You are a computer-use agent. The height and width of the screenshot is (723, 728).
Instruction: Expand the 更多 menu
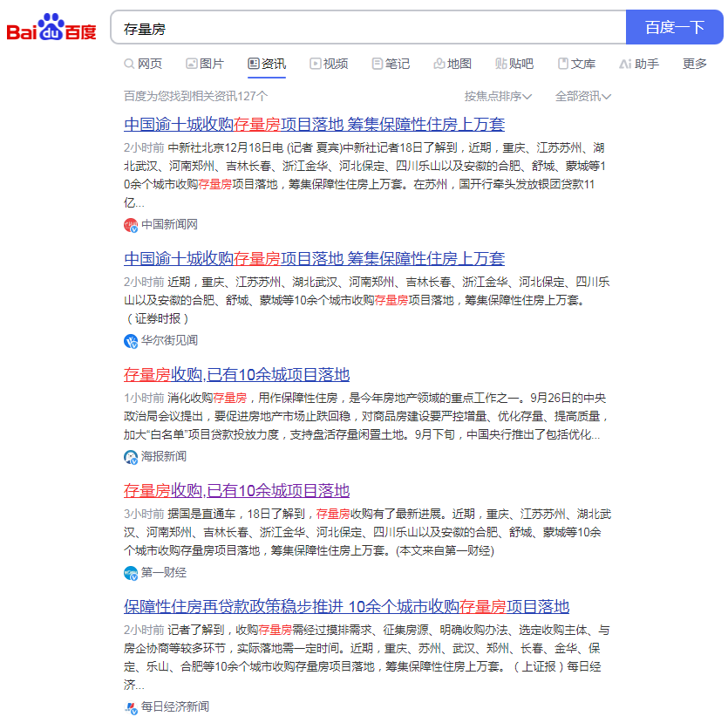point(695,64)
